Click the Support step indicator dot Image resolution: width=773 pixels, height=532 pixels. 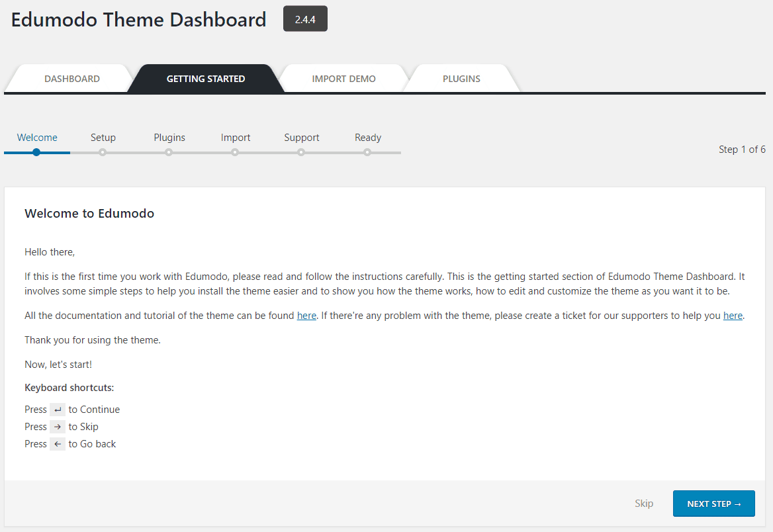[301, 152]
